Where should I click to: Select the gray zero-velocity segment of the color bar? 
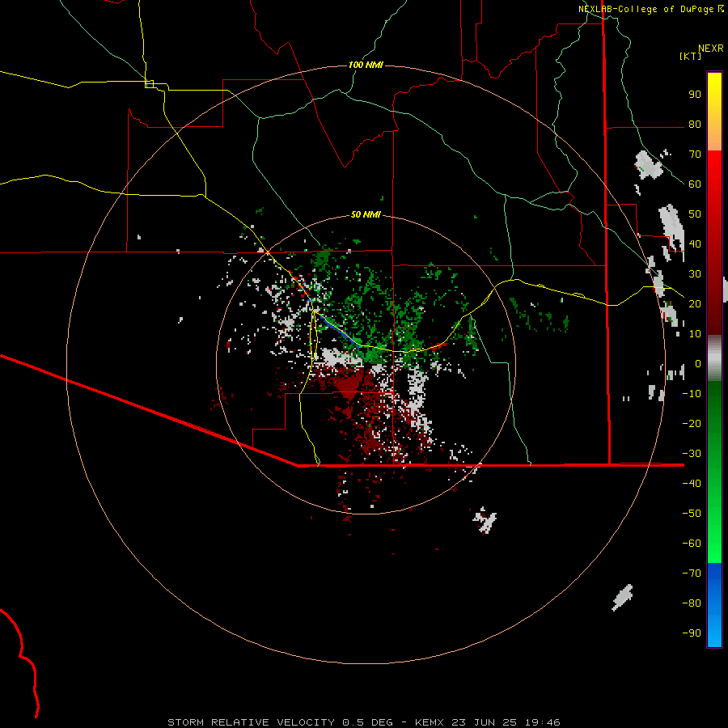click(714, 358)
